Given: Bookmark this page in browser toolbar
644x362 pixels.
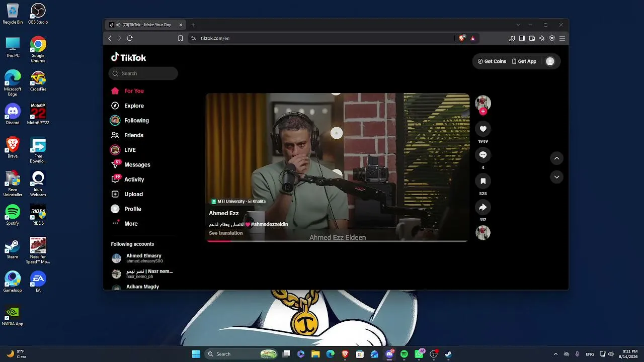Looking at the screenshot, I should [181, 38].
